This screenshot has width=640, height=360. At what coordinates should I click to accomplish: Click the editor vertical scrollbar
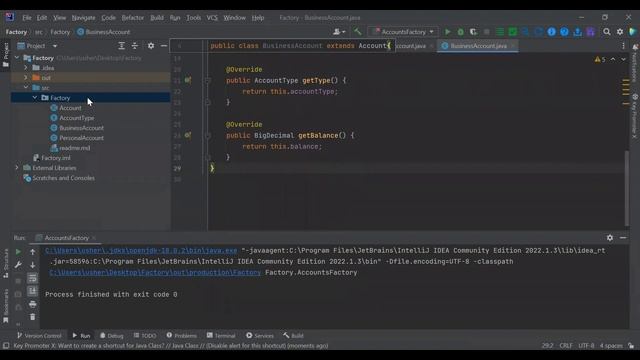point(627,188)
